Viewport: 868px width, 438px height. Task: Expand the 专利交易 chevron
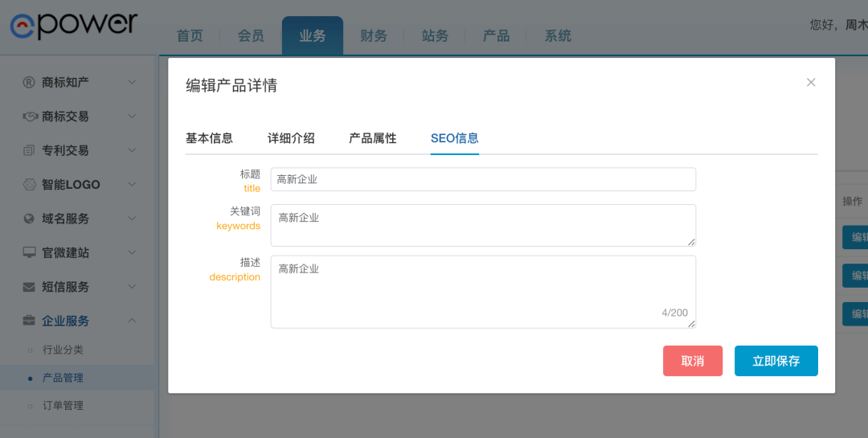click(132, 150)
